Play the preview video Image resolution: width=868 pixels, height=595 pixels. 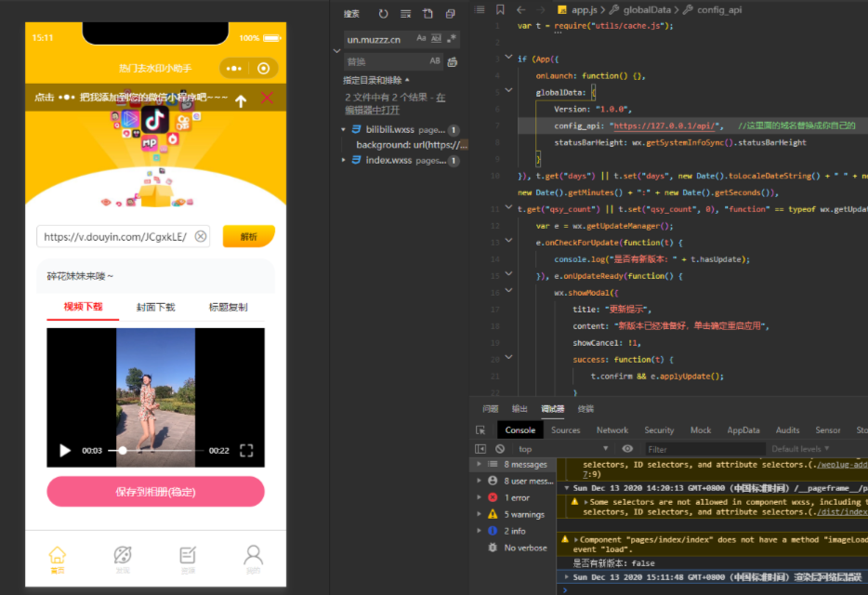pos(65,450)
